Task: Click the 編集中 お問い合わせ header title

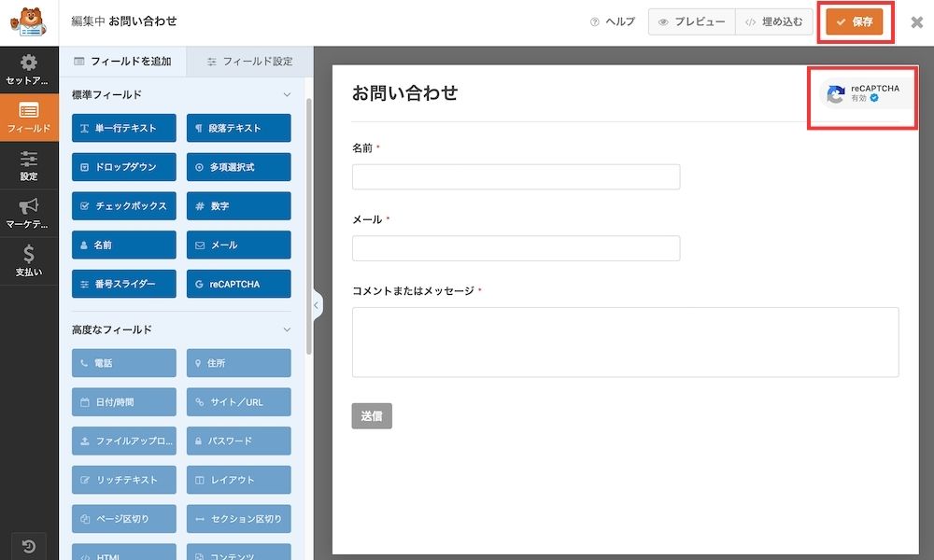Action: 124,21
